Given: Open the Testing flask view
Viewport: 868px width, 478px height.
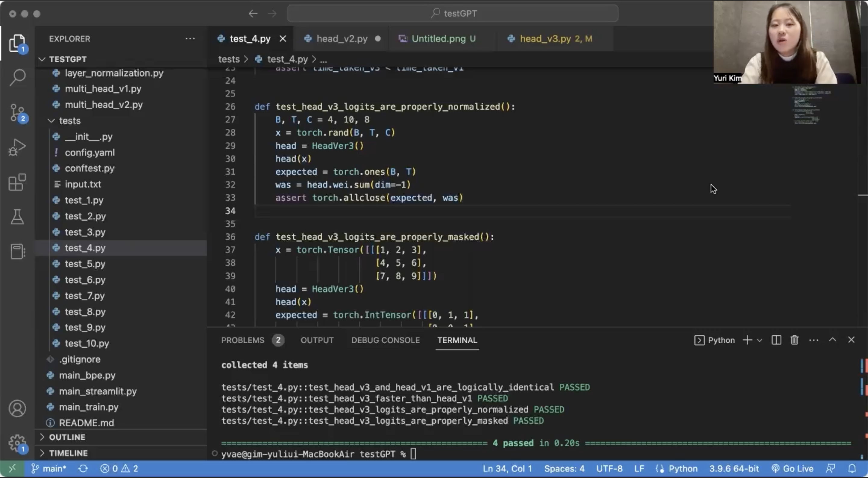Looking at the screenshot, I should [x=17, y=217].
